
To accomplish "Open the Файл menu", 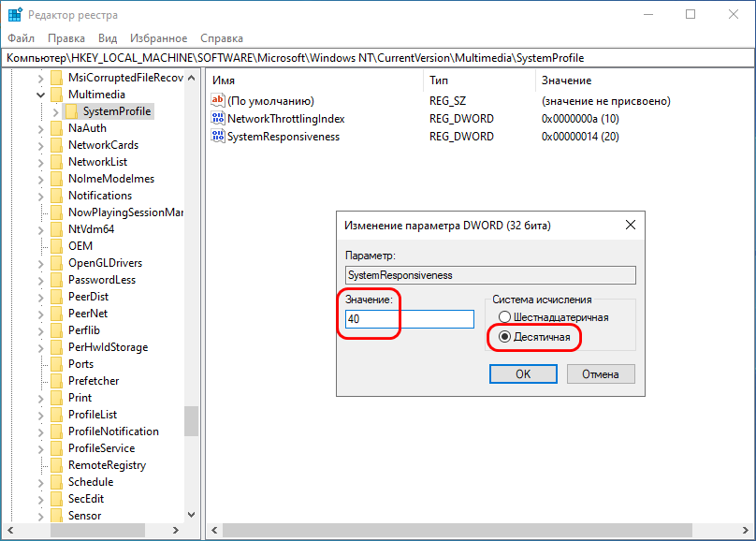I will tap(21, 38).
